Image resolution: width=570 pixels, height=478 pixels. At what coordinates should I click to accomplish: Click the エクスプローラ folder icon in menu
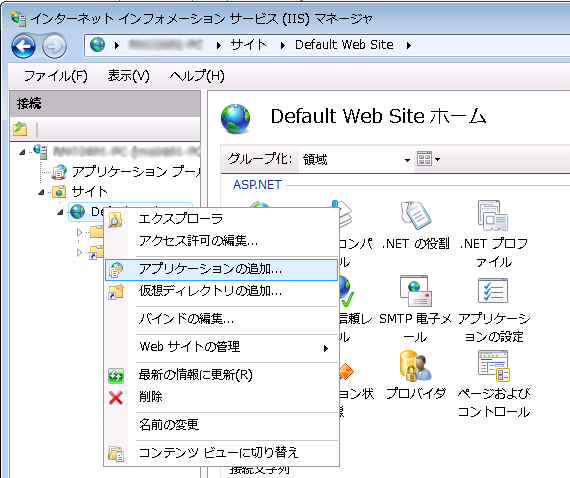[115, 220]
